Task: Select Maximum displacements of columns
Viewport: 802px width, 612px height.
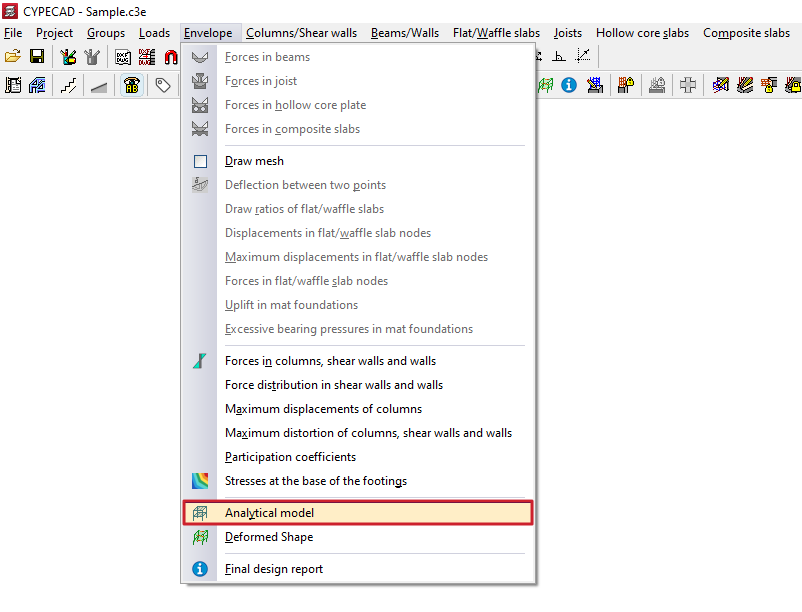Action: pyautogui.click(x=358, y=409)
